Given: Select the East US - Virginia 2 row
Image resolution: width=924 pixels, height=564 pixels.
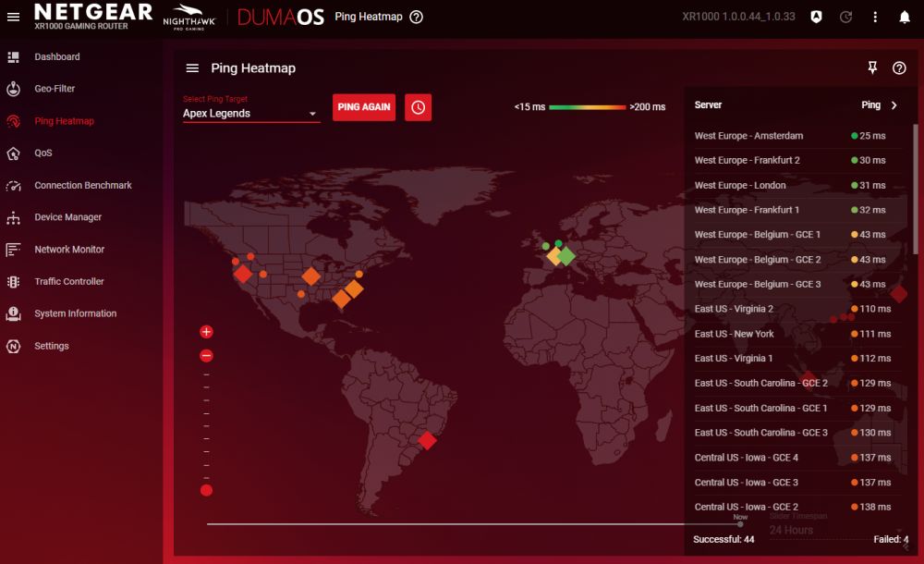Looking at the screenshot, I should (x=798, y=309).
